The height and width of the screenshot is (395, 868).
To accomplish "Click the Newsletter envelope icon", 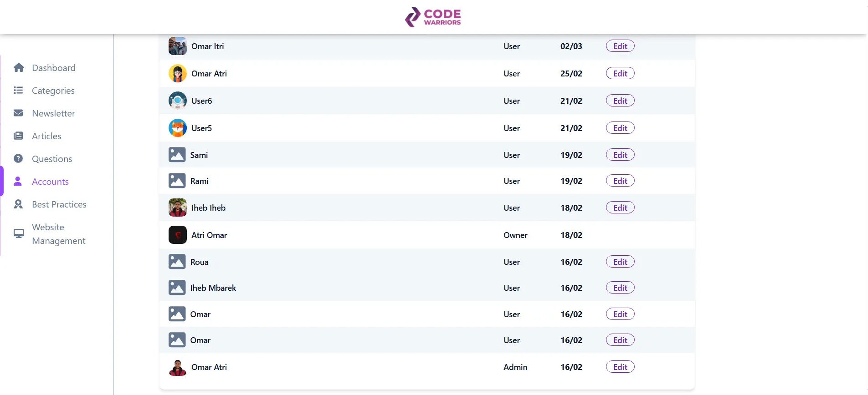I will 18,113.
